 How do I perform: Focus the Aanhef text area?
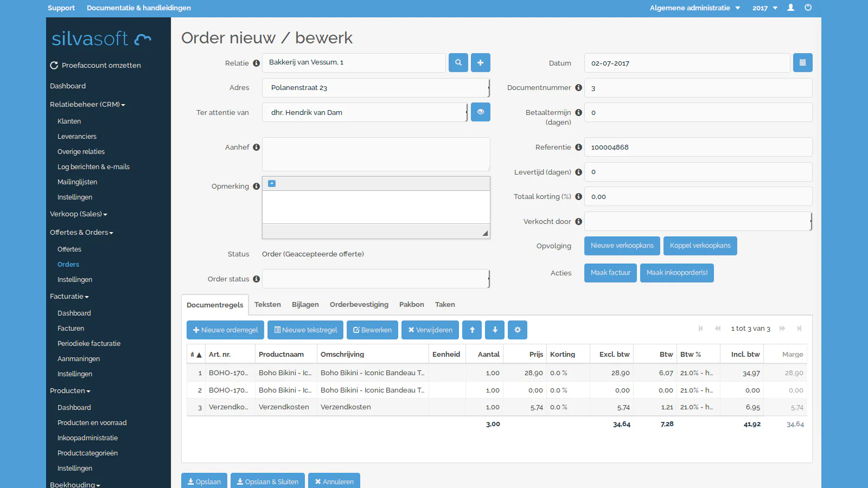(376, 154)
